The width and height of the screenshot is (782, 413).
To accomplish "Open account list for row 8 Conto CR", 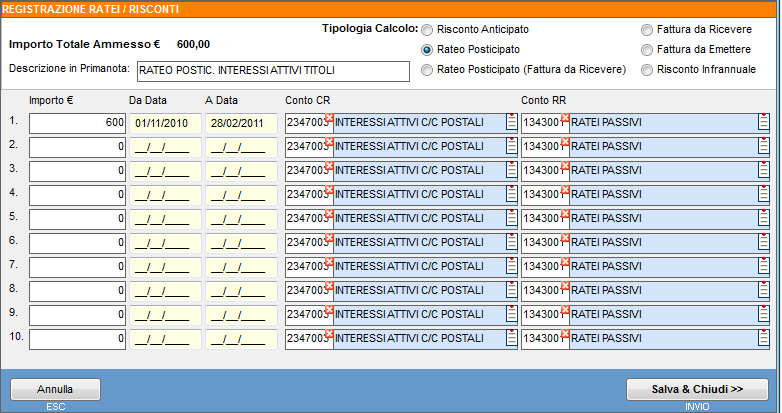I will click(x=511, y=291).
